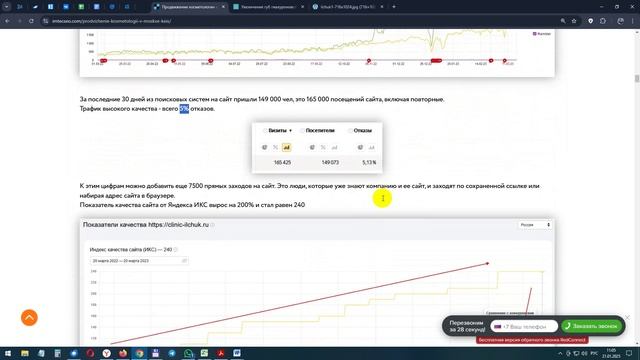Click the taskbar clock and date

(x=611, y=353)
